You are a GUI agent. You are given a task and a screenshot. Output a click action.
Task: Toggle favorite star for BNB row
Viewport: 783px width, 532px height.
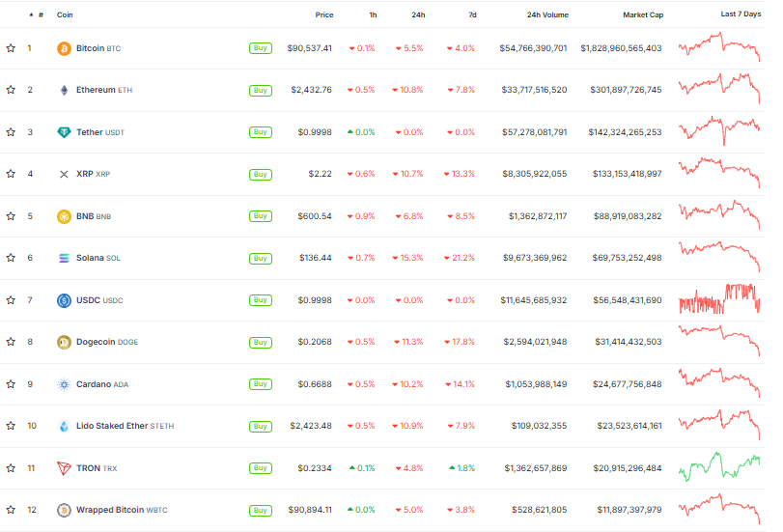(11, 216)
